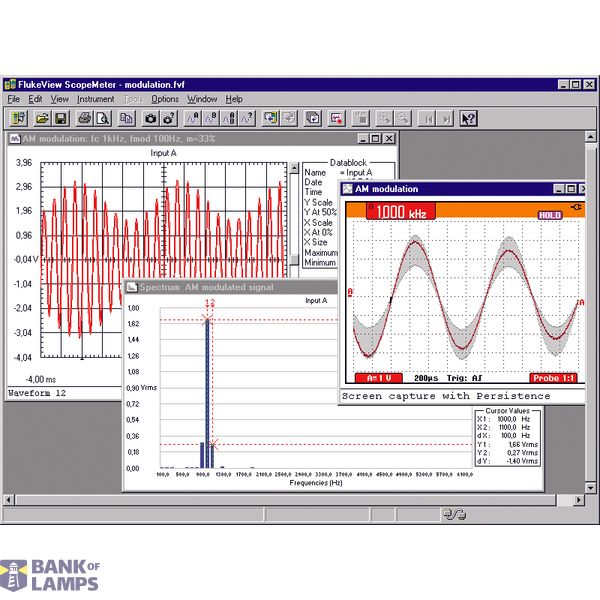This screenshot has height=600, width=600.
Task: Click horizontal scrollbar left arrow
Action: (8, 500)
